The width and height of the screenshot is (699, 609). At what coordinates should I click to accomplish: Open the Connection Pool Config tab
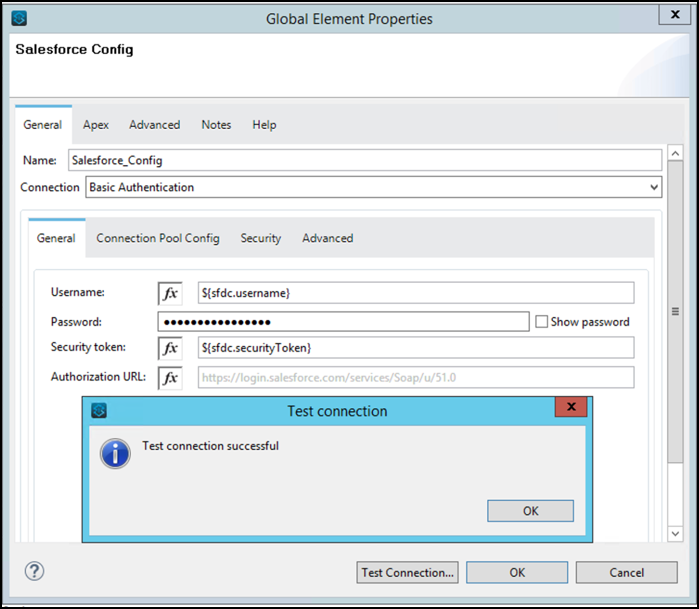coord(158,238)
